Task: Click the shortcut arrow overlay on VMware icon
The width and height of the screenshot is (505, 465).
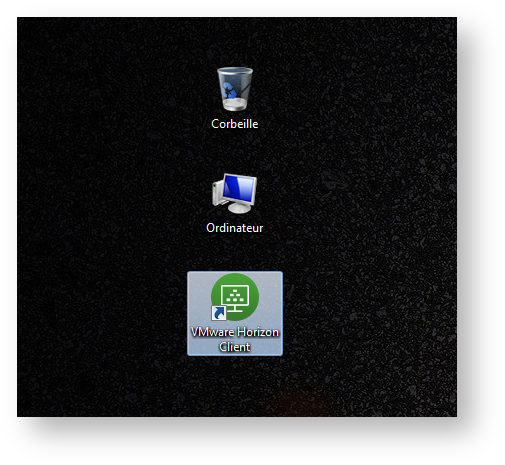Action: 219,313
